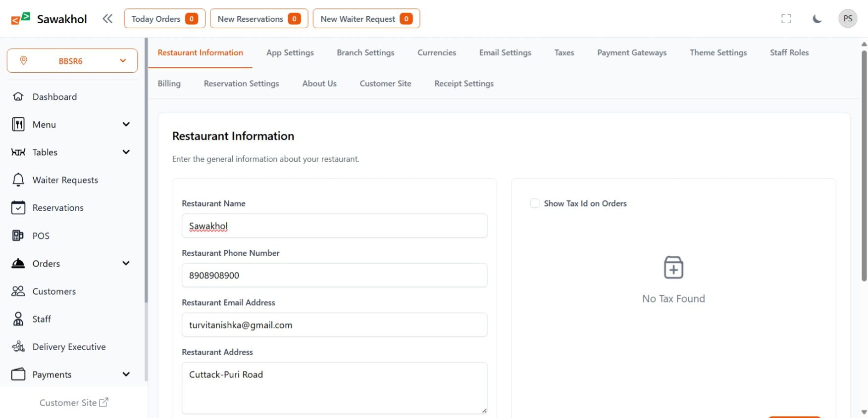Click the Dashboard home icon
This screenshot has width=868, height=418.
tap(18, 97)
